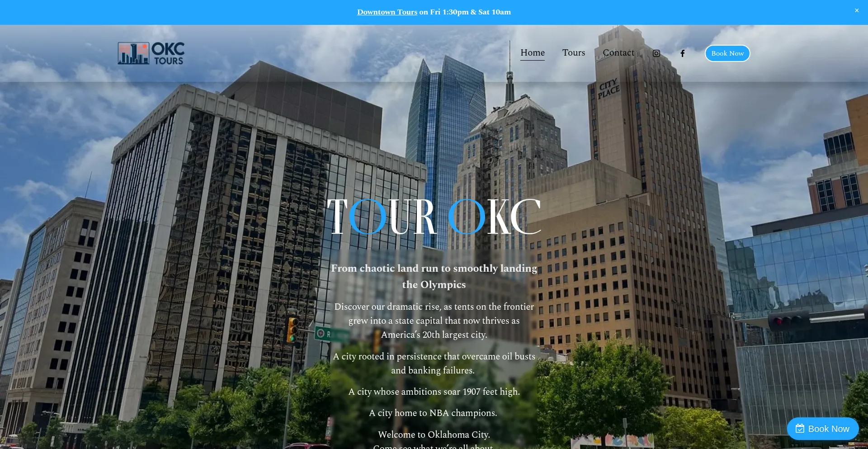868x449 pixels.
Task: Click the 'A city rooted in persistence' text
Action: (434, 363)
